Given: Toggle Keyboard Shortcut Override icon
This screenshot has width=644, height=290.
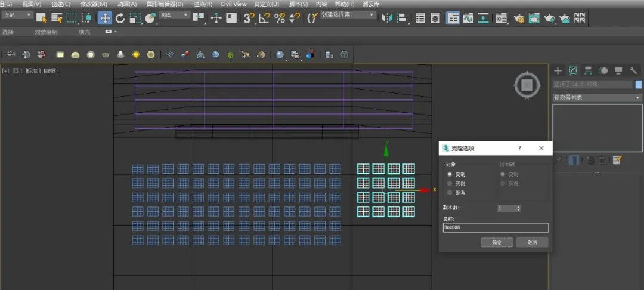Looking at the screenshot, I should coord(231,18).
